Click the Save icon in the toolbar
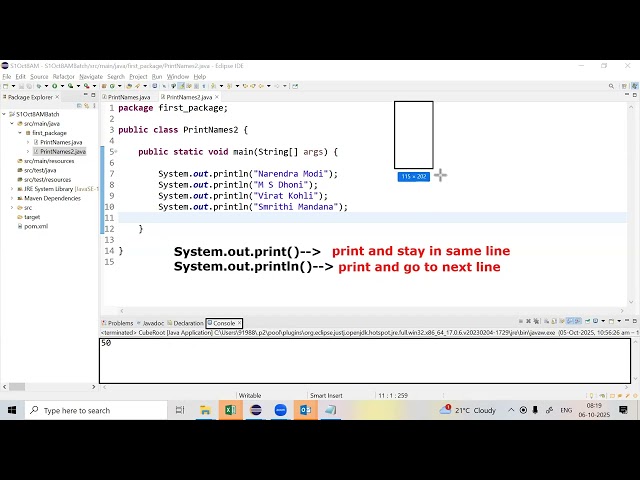The width and height of the screenshot is (640, 480). pyautogui.click(x=22, y=86)
